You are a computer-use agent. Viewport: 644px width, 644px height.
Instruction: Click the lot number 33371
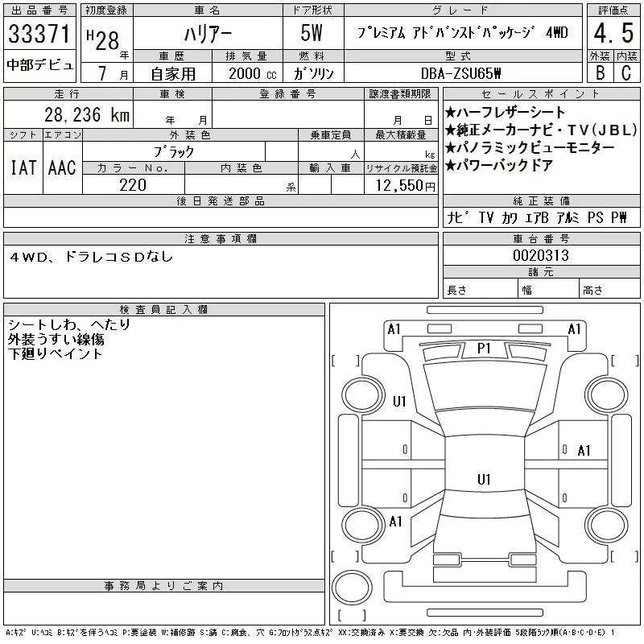pos(39,35)
